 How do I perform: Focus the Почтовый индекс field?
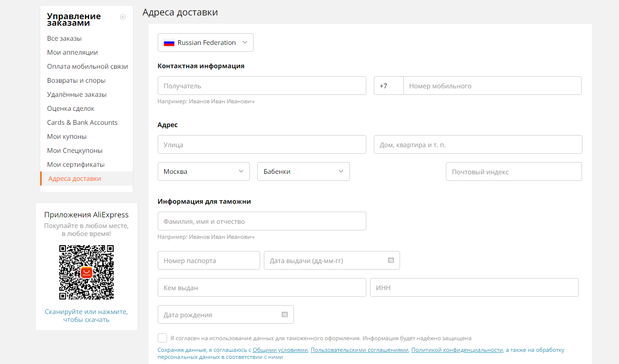click(x=514, y=171)
